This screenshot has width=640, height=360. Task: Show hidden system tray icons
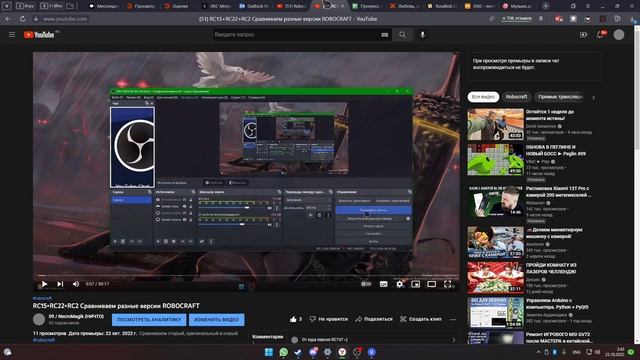[538, 352]
